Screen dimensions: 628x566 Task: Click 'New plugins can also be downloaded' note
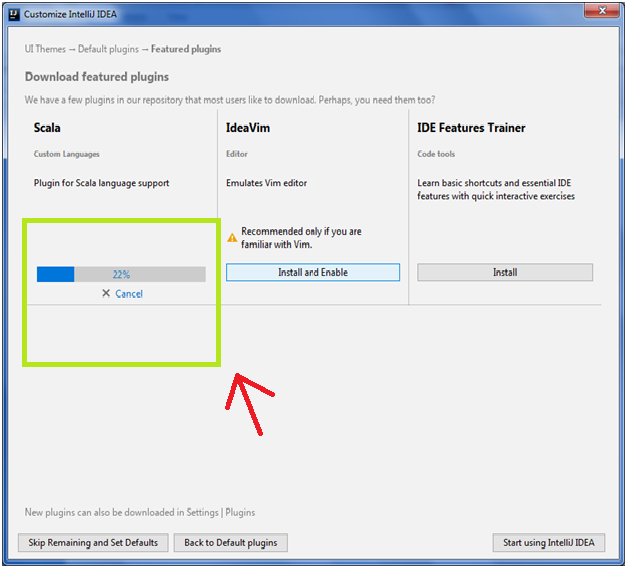140,512
